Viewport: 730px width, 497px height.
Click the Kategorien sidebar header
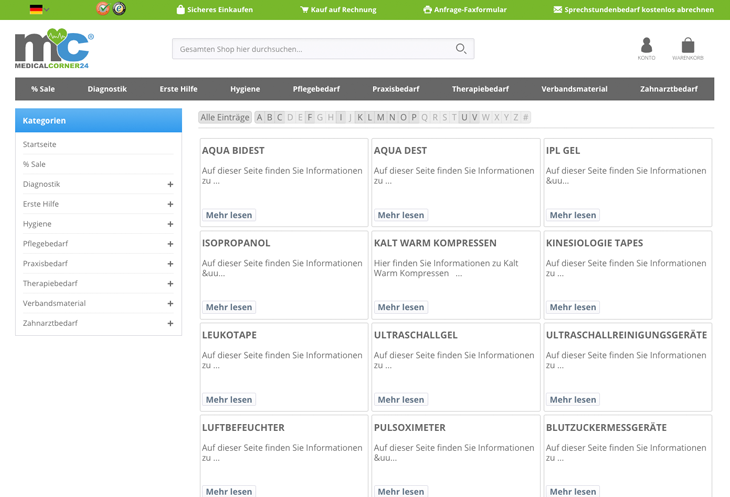point(98,121)
